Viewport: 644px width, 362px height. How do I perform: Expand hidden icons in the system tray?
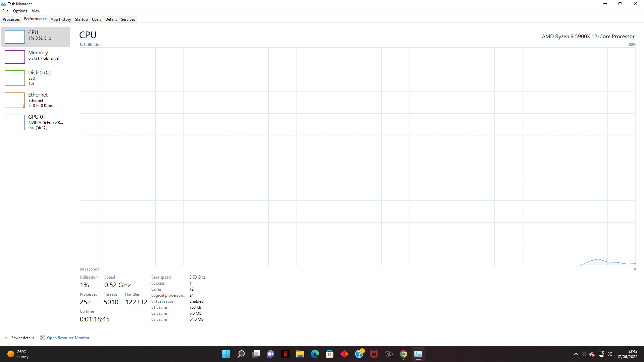click(x=576, y=354)
